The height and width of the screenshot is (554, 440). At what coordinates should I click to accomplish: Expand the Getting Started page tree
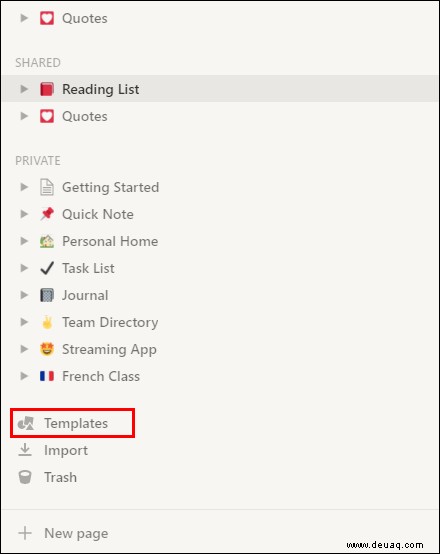pos(24,187)
